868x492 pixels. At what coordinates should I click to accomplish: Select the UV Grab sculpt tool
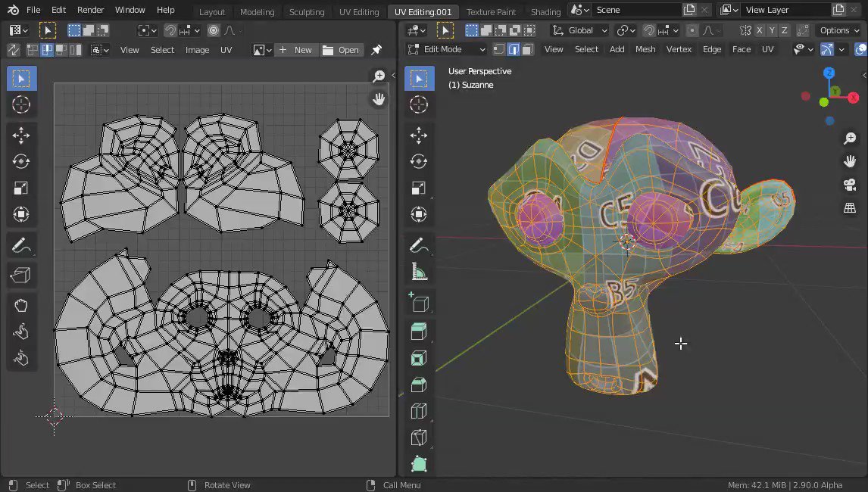click(x=21, y=306)
